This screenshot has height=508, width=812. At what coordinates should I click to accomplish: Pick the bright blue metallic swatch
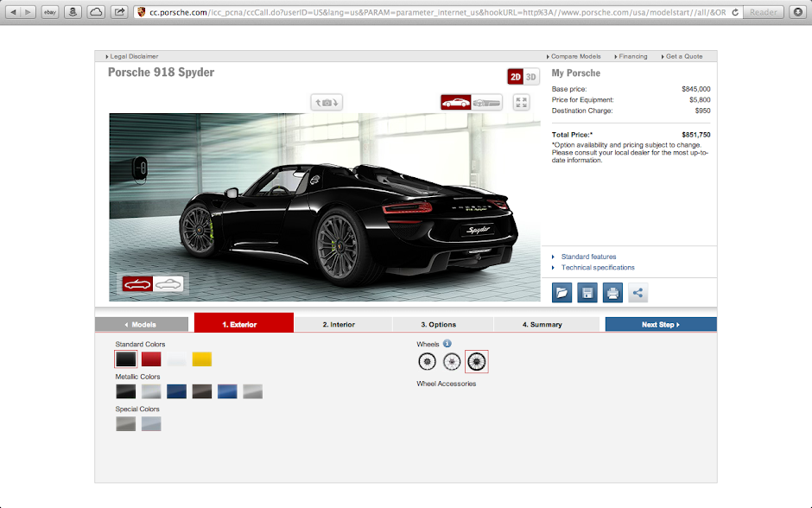tap(227, 391)
